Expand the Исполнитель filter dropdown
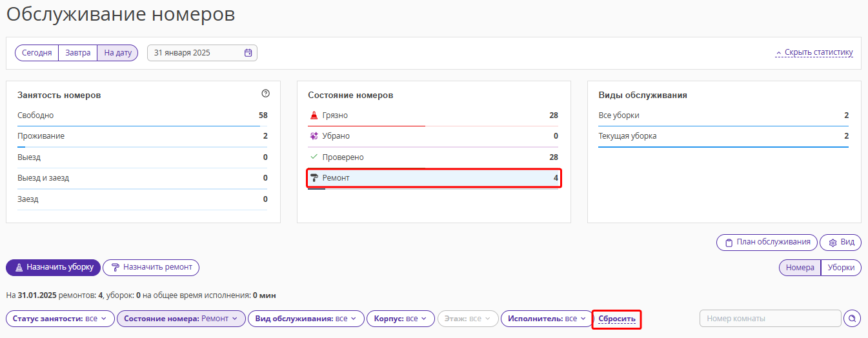The image size is (868, 338). [546, 319]
